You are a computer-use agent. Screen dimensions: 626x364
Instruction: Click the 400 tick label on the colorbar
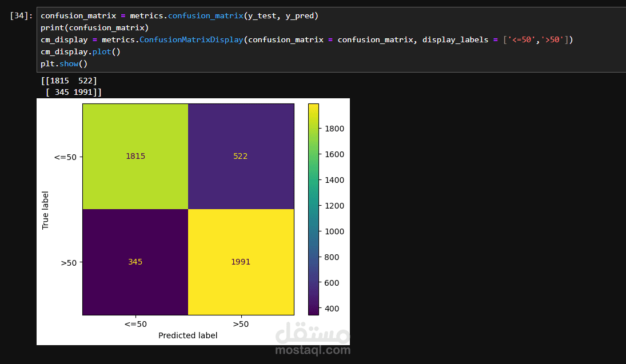point(332,309)
